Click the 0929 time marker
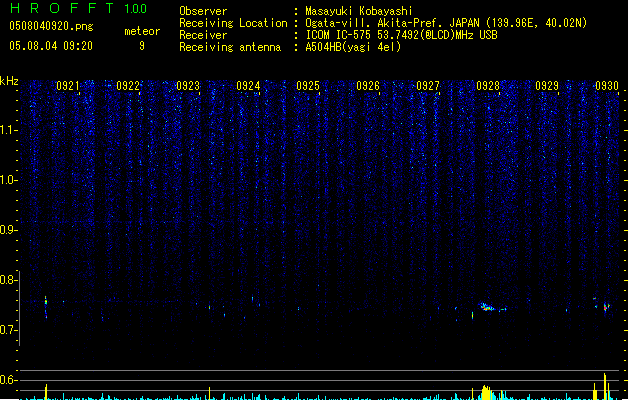The image size is (629, 400). (547, 86)
